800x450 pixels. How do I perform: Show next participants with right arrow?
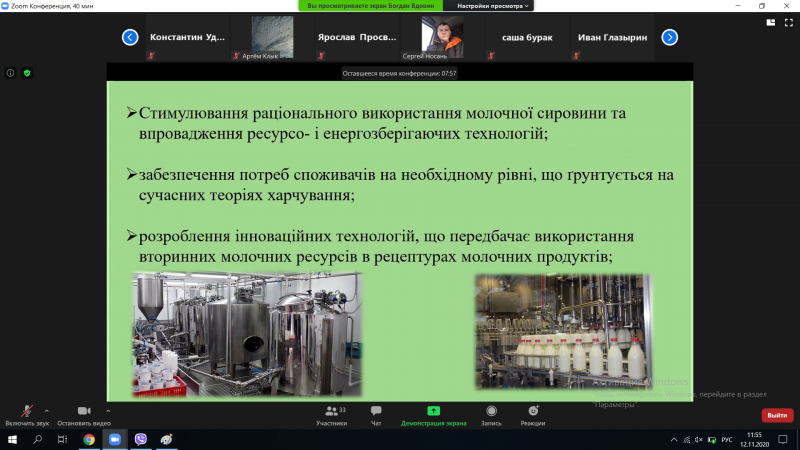(669, 37)
